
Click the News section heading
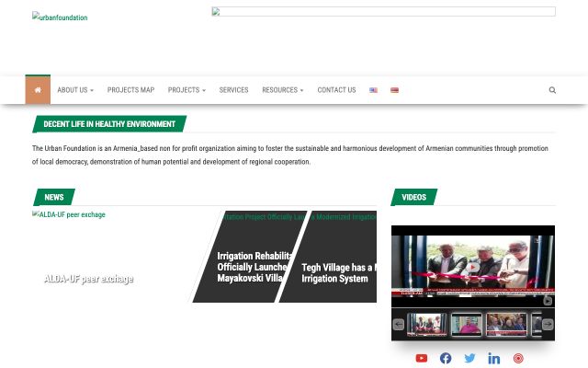[54, 197]
